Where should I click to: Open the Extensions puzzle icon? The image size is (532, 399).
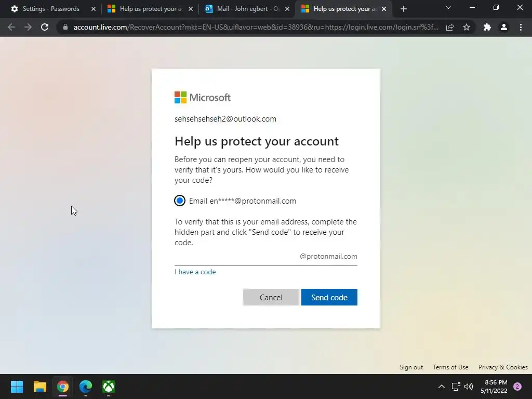(x=487, y=27)
